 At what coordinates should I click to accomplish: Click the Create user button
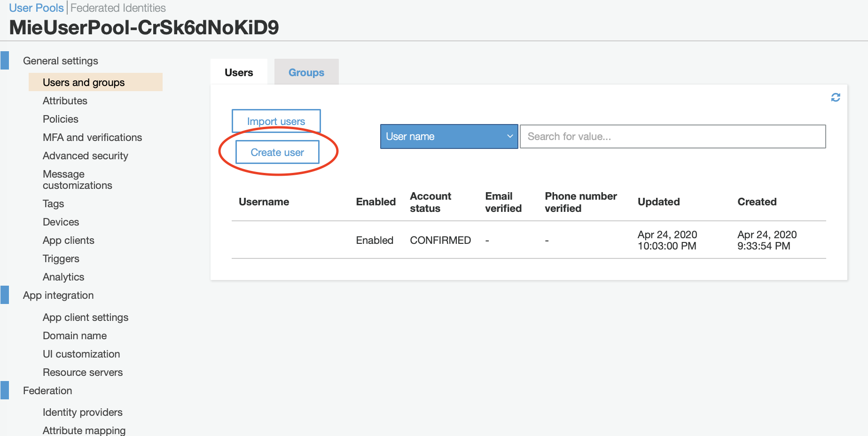[277, 152]
